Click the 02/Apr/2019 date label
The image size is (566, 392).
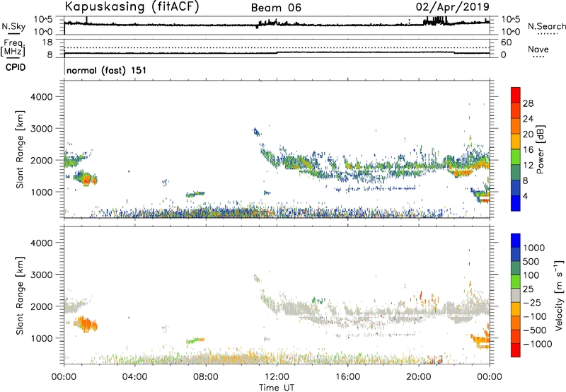(453, 7)
